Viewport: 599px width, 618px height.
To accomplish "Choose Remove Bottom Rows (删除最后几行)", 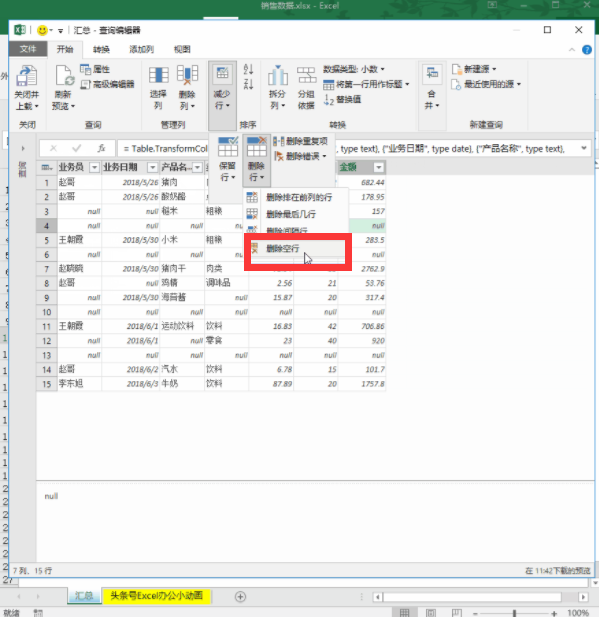I will click(296, 214).
